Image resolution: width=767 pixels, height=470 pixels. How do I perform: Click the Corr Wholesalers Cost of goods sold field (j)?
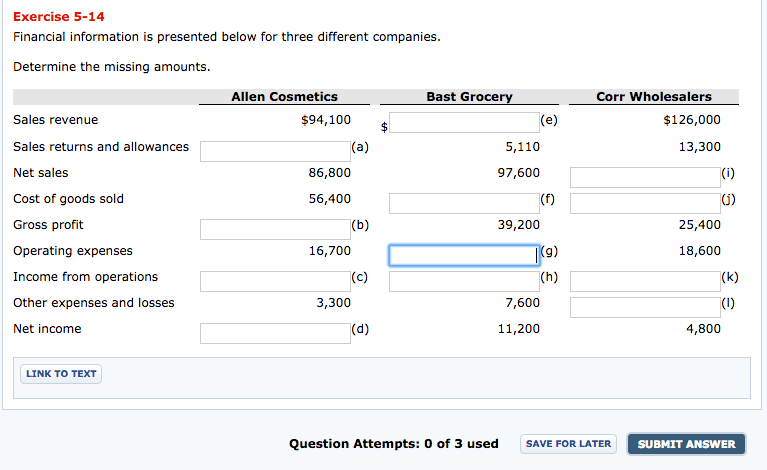(645, 203)
